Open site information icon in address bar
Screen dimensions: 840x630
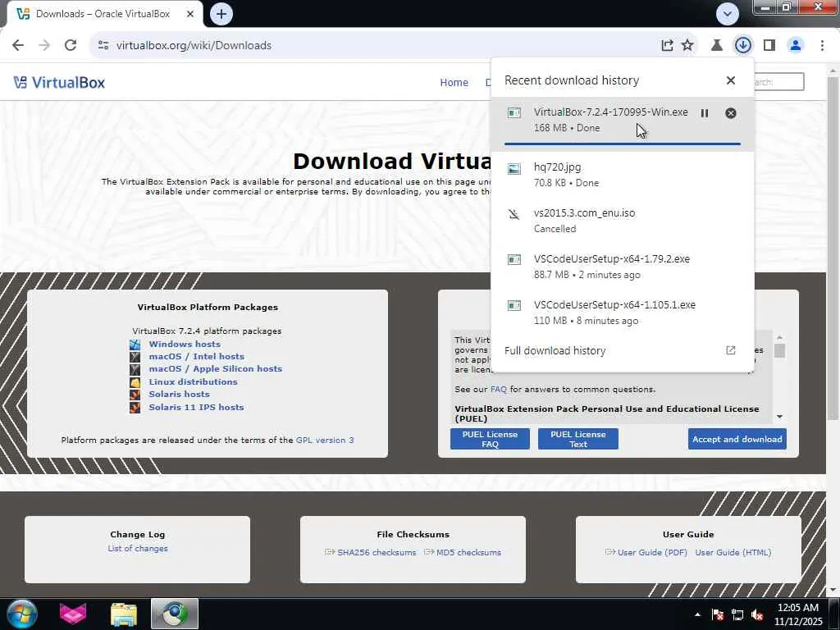pos(103,46)
